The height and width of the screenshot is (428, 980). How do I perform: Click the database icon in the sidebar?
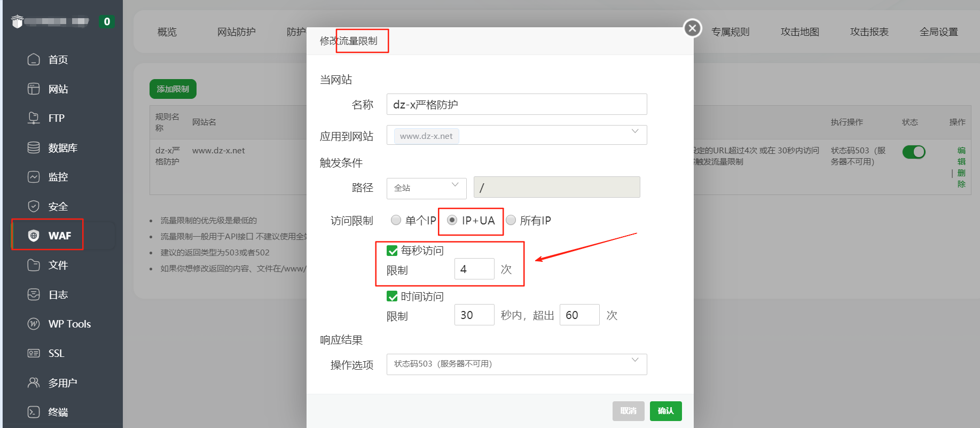34,147
